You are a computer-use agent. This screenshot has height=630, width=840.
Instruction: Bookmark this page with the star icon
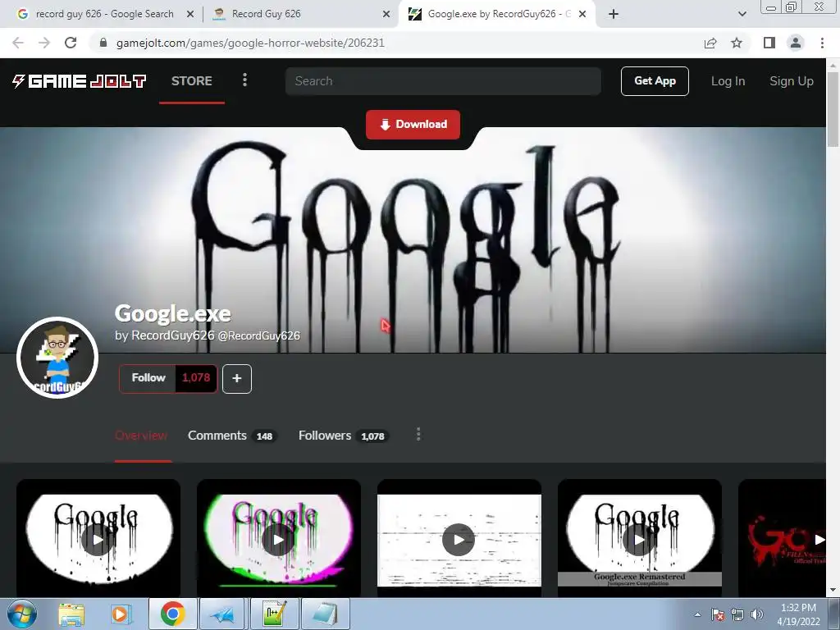[x=737, y=43]
